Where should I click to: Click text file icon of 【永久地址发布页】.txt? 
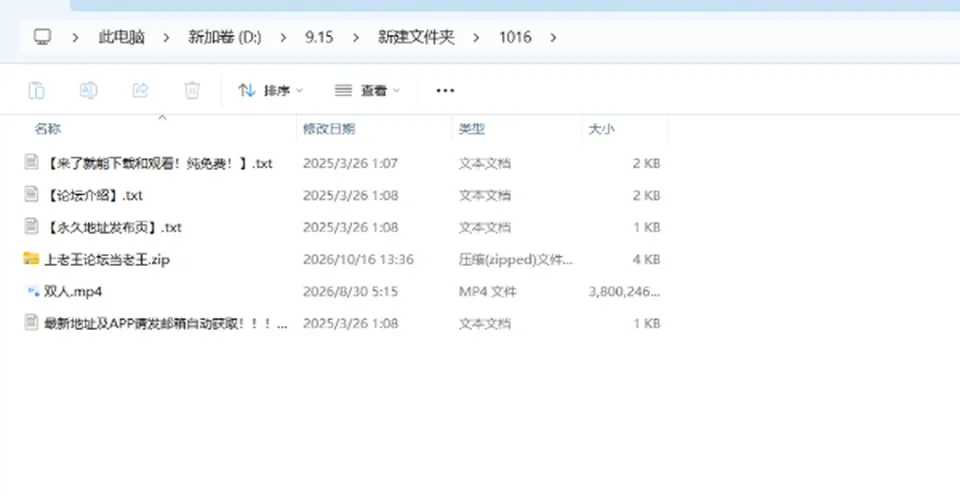click(31, 227)
